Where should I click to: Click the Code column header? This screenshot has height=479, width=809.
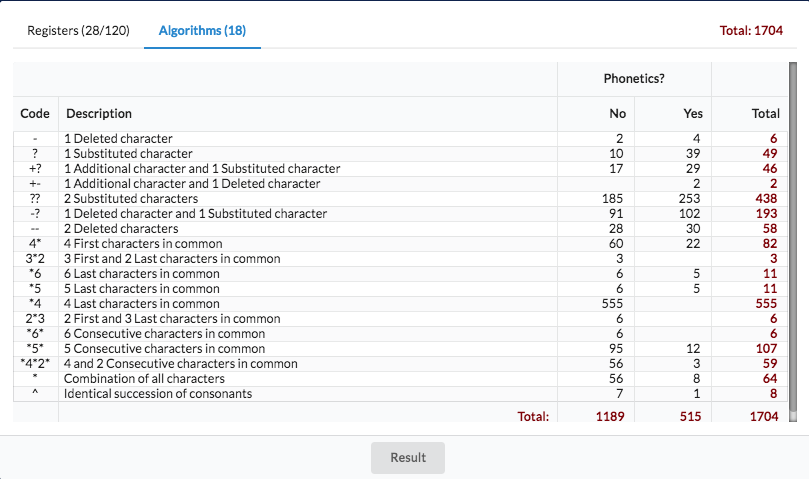(35, 114)
